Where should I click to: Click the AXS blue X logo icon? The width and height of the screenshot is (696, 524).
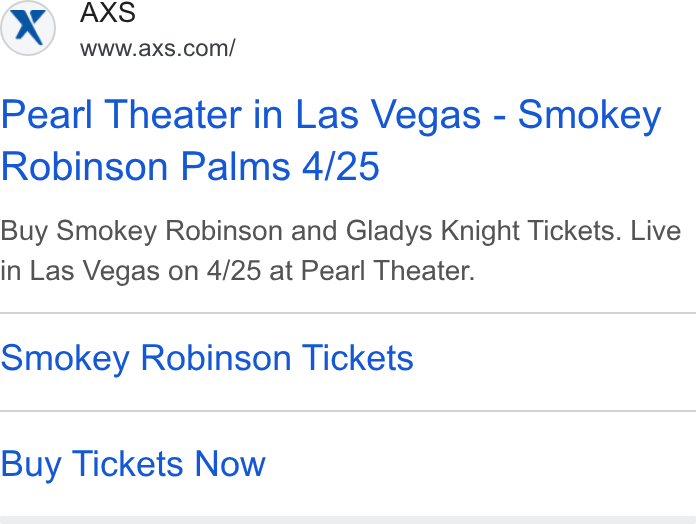pyautogui.click(x=30, y=28)
